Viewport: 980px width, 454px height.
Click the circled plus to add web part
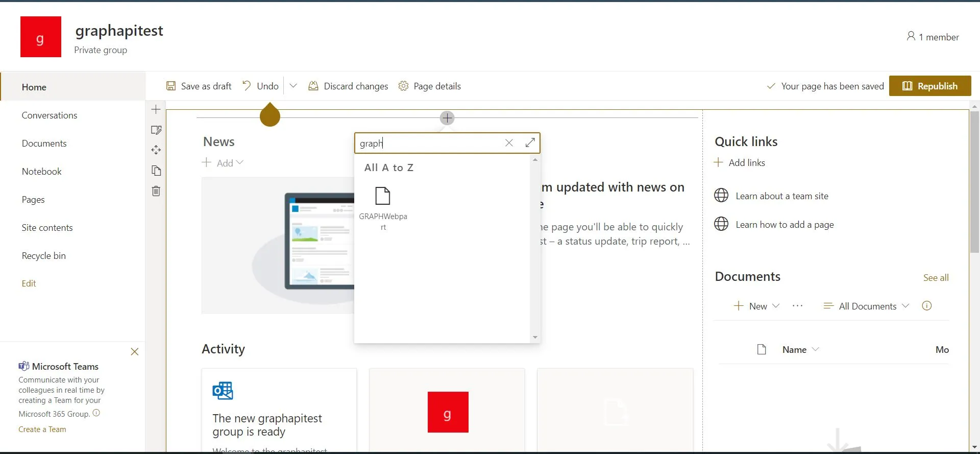coord(447,118)
